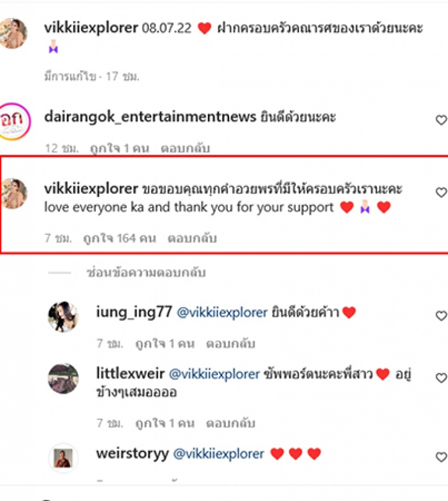Viewport: 448px width, 501px height.
Task: Open littlexweir username link
Action: pos(130,373)
